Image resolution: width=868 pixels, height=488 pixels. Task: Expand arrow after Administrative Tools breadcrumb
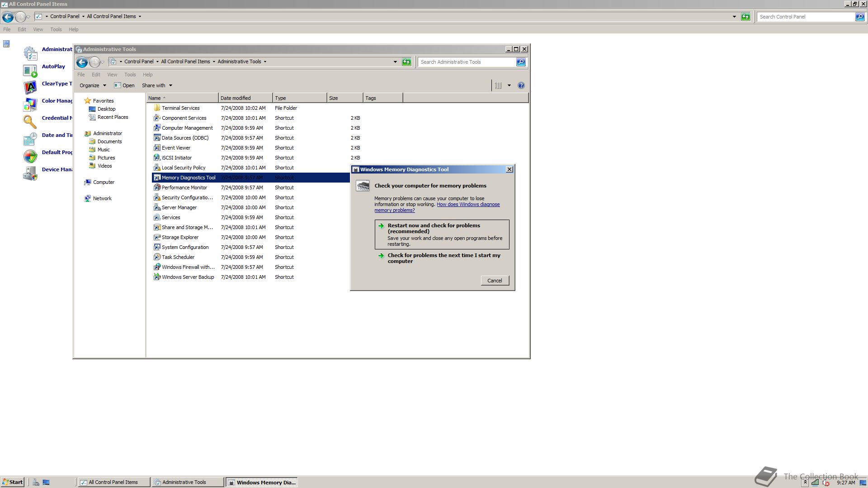click(x=265, y=62)
